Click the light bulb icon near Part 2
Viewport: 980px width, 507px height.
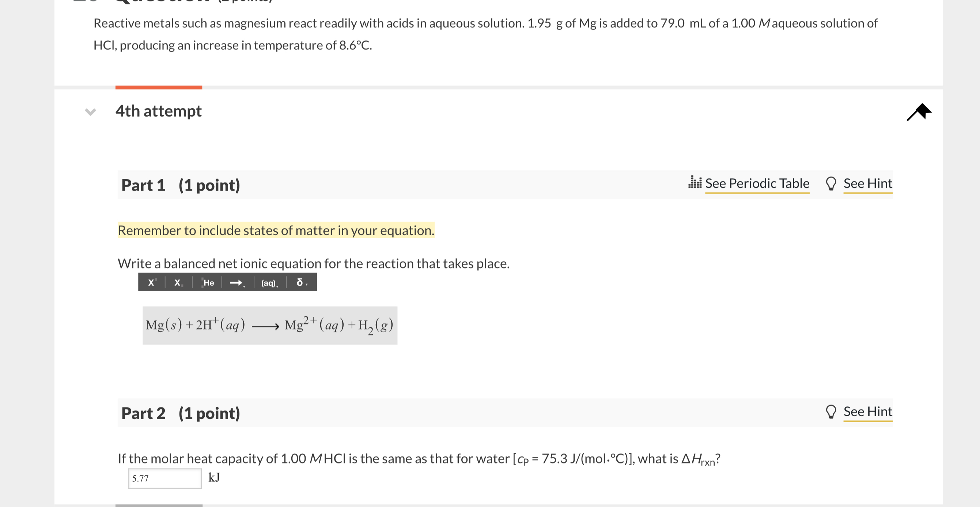[832, 411]
